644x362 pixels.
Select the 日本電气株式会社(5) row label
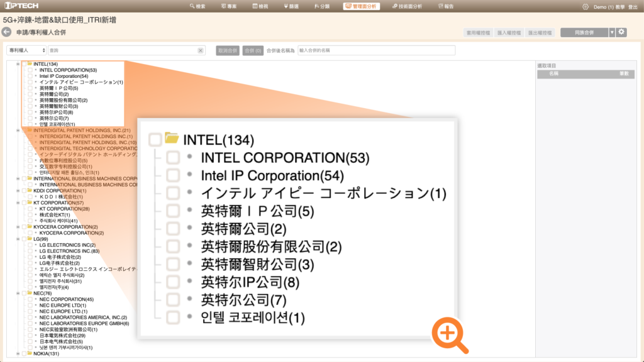pyautogui.click(x=61, y=341)
